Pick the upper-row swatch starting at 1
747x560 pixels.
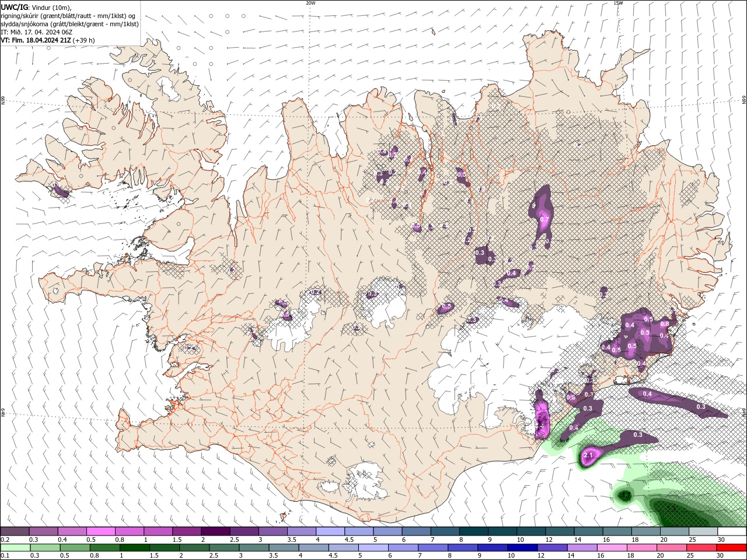click(x=158, y=531)
